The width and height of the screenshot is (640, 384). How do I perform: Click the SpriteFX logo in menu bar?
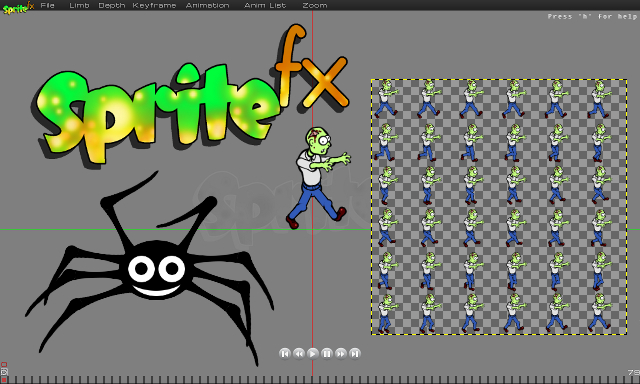(x=18, y=7)
